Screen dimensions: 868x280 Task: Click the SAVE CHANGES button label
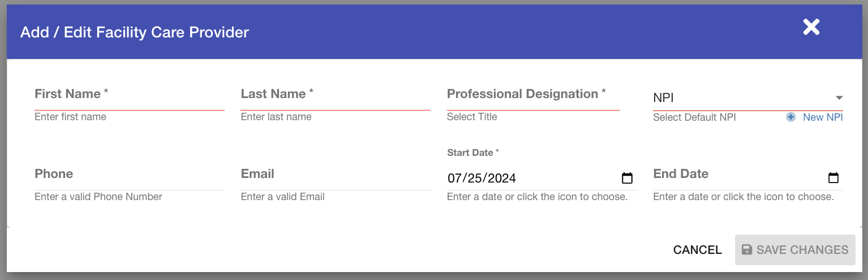(x=802, y=250)
